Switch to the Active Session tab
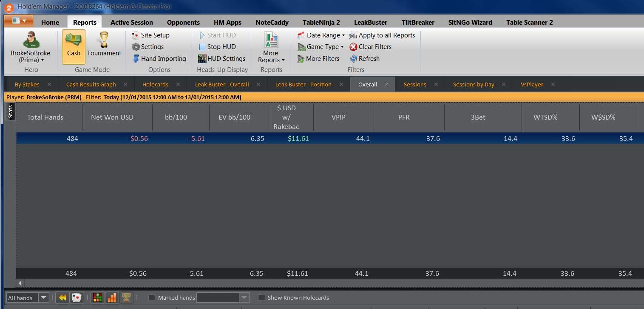 (x=132, y=22)
